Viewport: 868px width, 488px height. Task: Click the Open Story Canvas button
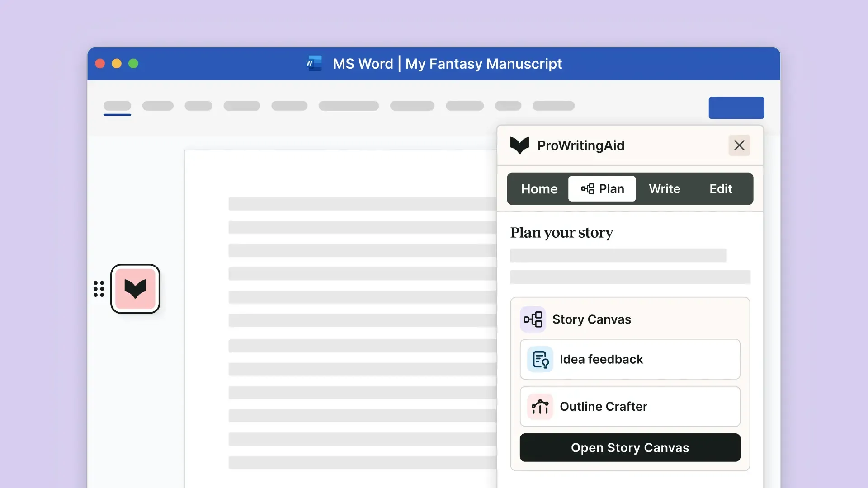(630, 448)
